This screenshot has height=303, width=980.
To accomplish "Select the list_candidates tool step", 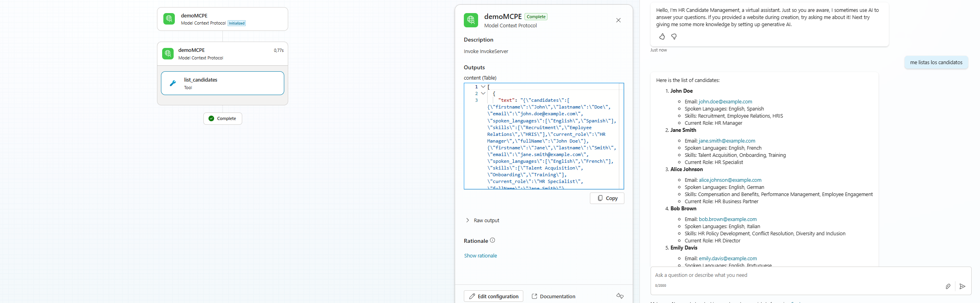I will click(222, 83).
